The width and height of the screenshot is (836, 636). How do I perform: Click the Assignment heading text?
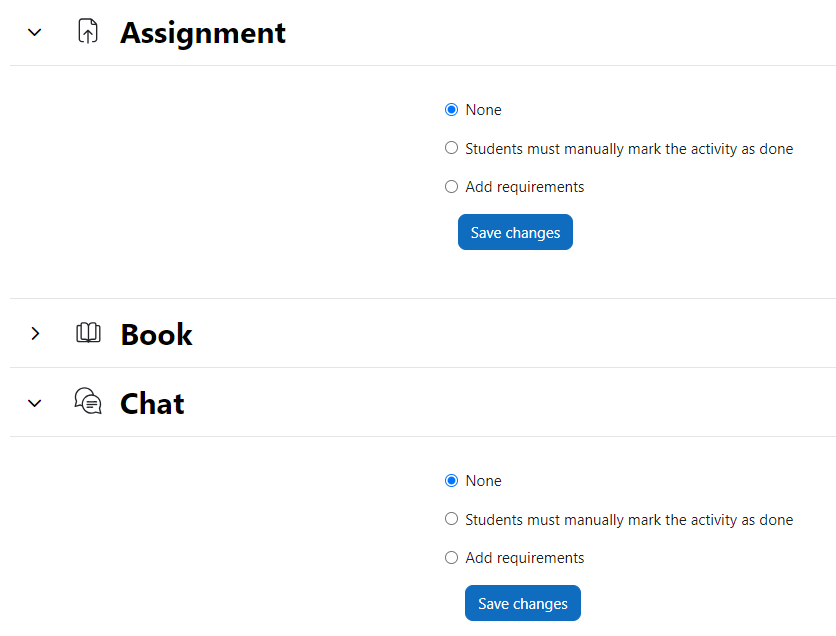pyautogui.click(x=203, y=33)
